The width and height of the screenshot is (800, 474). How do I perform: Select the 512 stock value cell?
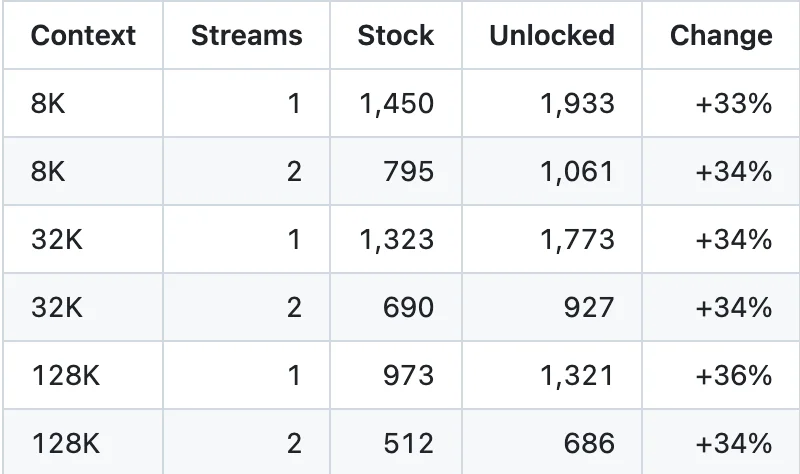tap(396, 442)
